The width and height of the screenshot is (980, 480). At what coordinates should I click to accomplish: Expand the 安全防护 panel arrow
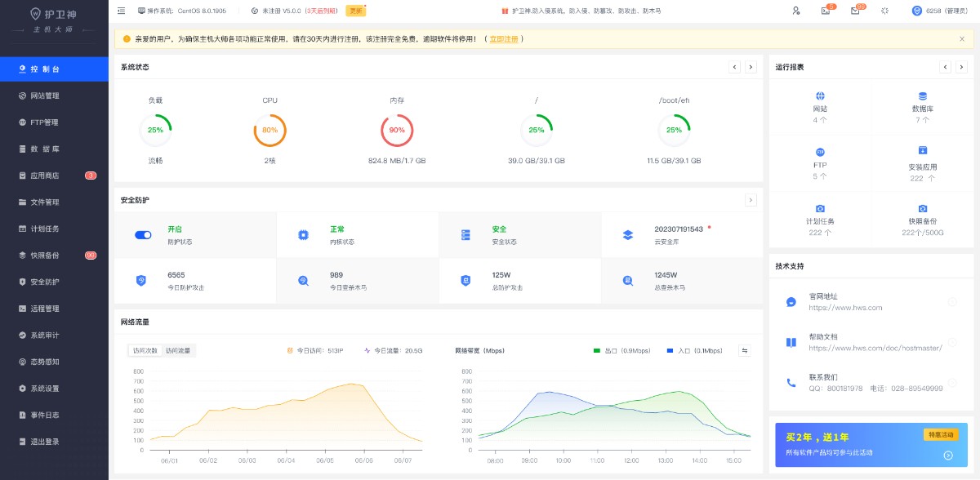(x=751, y=200)
